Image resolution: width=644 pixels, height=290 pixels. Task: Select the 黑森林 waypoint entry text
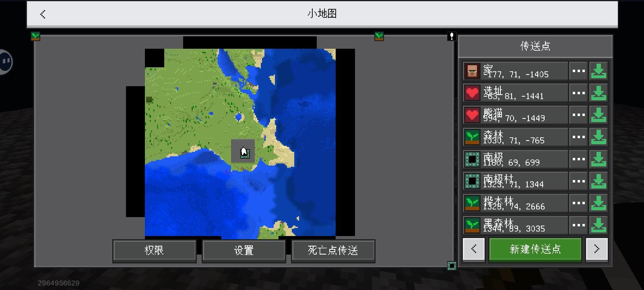click(x=514, y=225)
